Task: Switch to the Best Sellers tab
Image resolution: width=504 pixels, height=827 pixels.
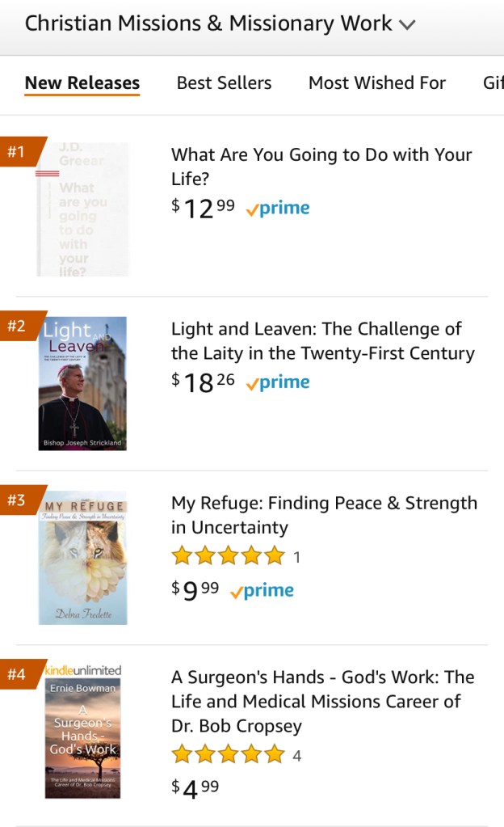Action: 224,82
